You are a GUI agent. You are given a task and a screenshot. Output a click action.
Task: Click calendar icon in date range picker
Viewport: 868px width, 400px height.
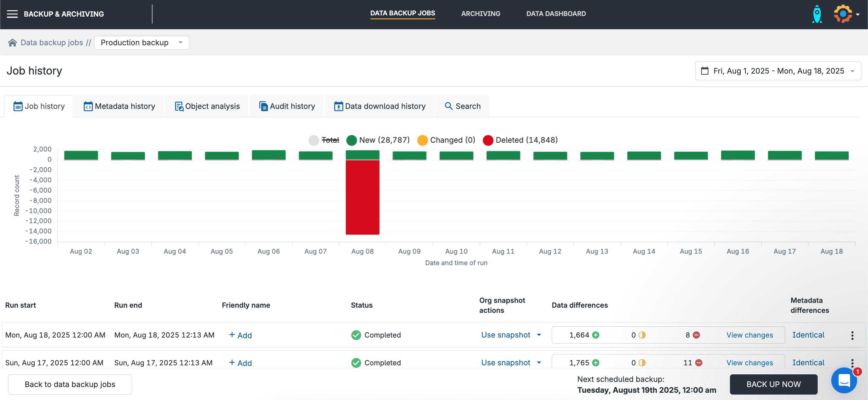[x=705, y=71]
